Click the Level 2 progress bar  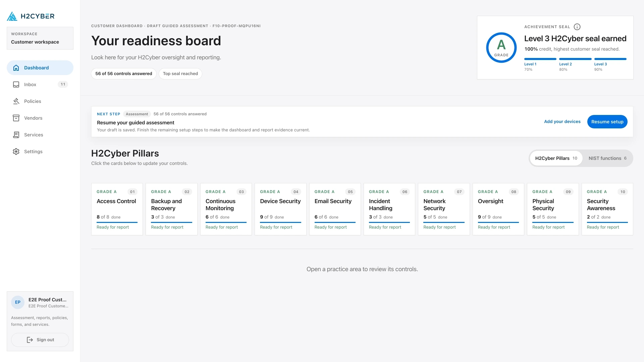pos(575,59)
